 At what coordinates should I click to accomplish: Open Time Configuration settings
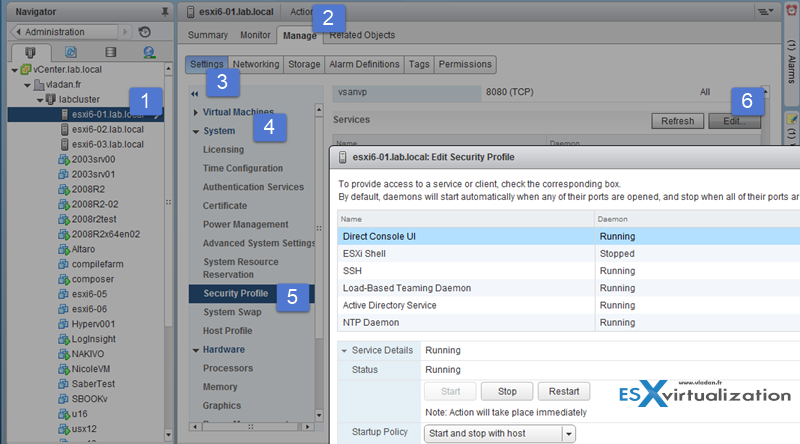coord(242,168)
